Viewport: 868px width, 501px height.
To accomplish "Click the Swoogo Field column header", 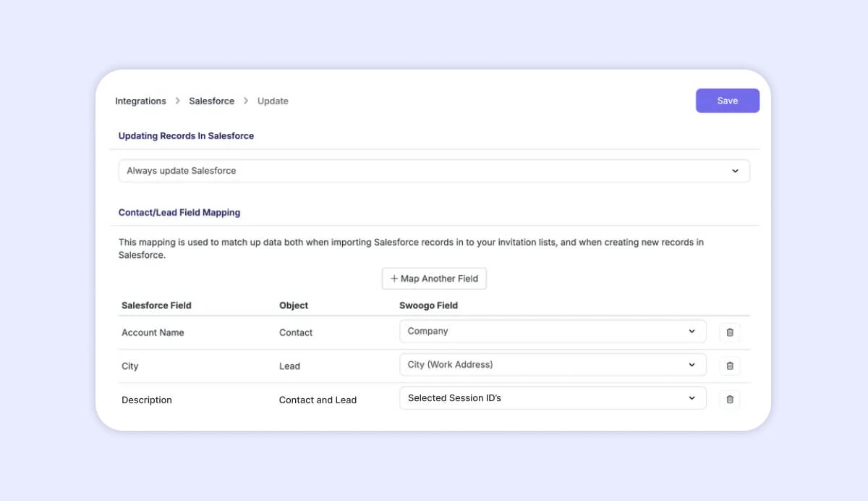I will (x=428, y=306).
